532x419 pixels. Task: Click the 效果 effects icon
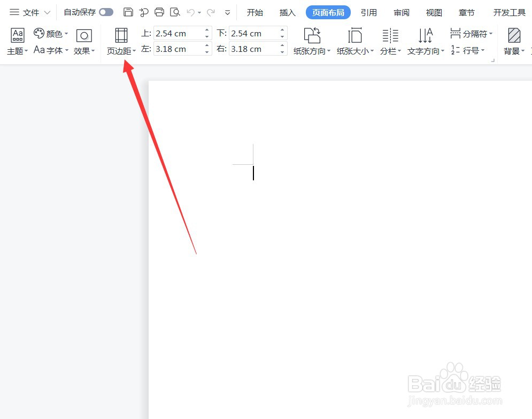click(84, 36)
